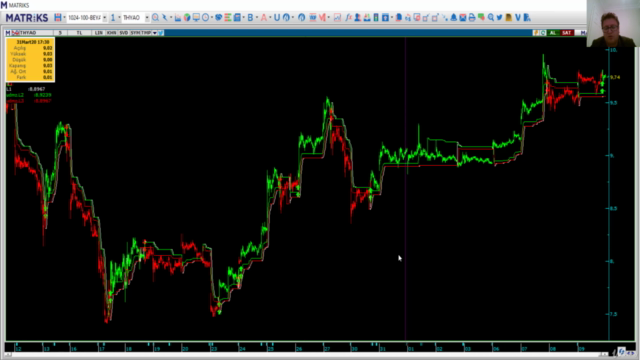Open dropdown arrow next to page number 1
640x360 pixels.
click(119, 18)
